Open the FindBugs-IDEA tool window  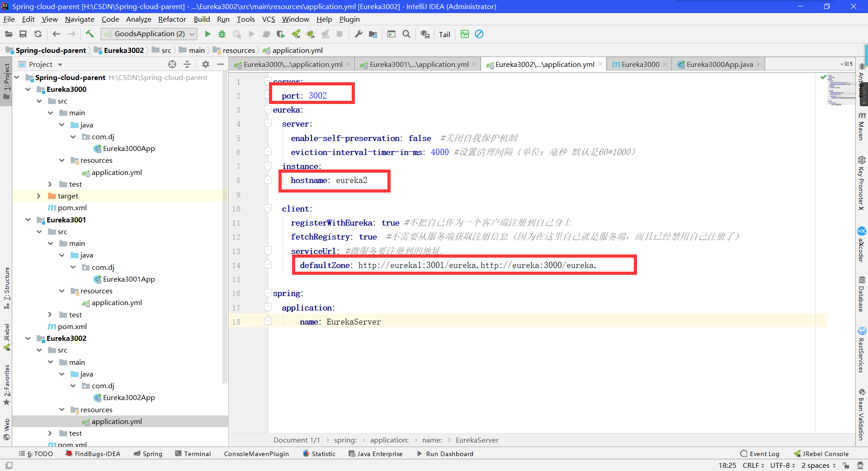click(x=93, y=454)
